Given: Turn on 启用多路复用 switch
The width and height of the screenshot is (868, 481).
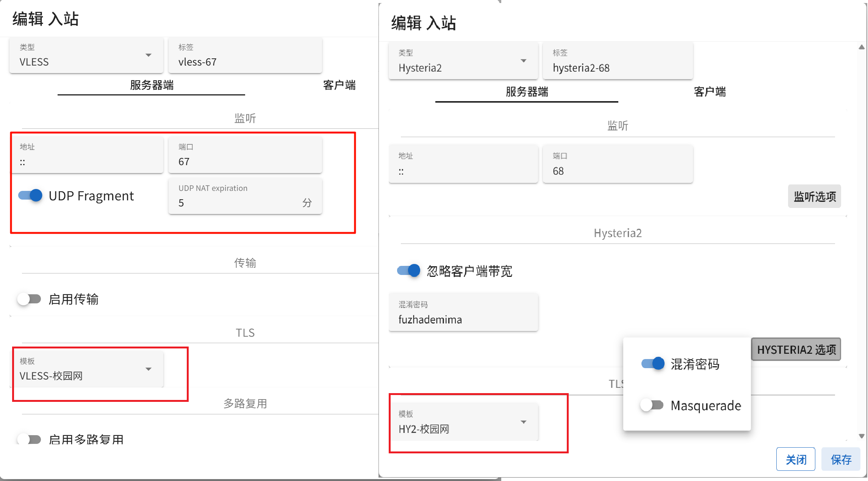Looking at the screenshot, I should pos(29,439).
